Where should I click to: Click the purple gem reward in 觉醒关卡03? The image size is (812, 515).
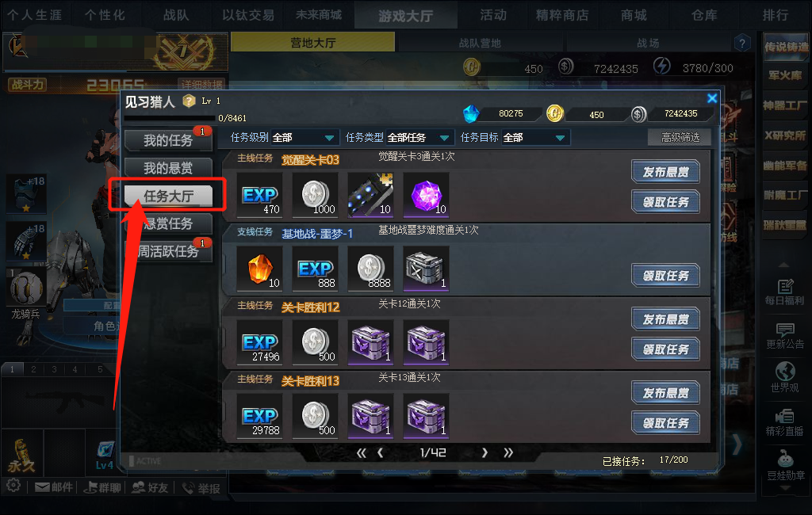point(426,195)
